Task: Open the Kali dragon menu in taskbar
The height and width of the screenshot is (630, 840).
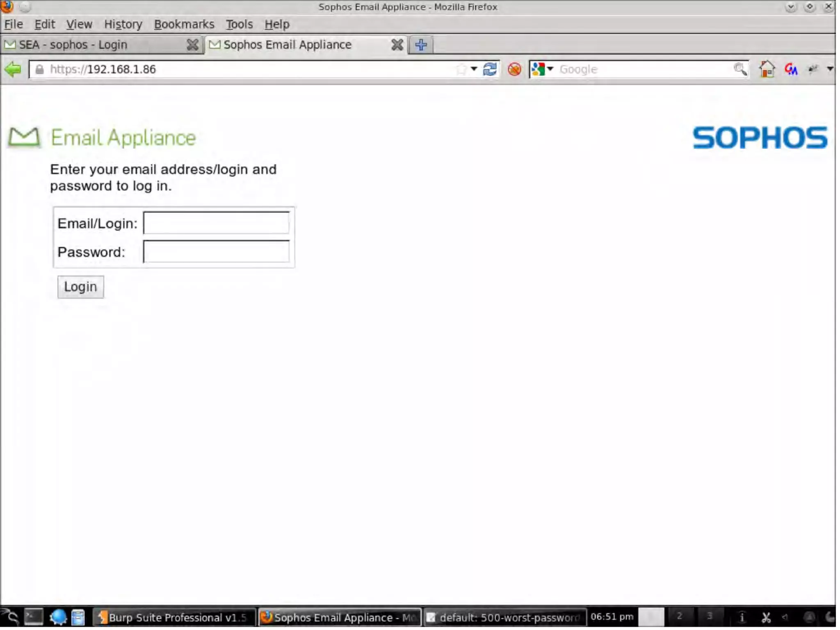Action: click(x=10, y=617)
